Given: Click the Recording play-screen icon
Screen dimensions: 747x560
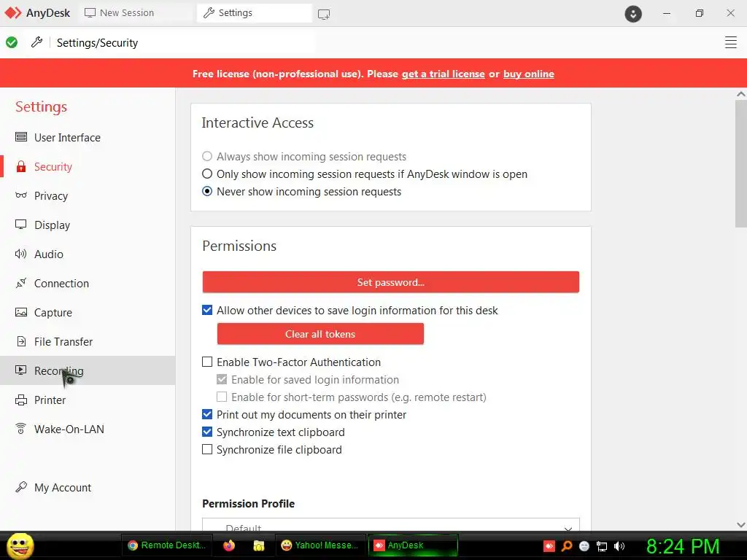Looking at the screenshot, I should click(21, 370).
